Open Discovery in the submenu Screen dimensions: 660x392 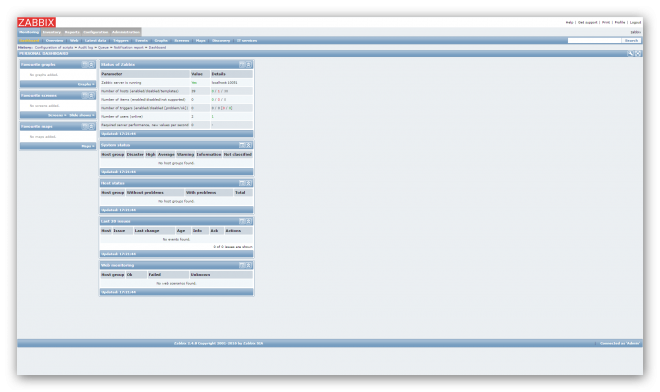(221, 40)
